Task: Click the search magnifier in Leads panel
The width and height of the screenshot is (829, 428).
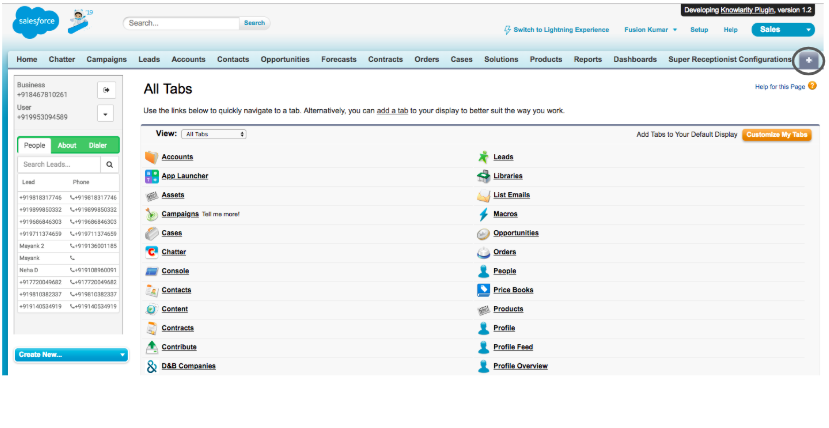Action: tap(109, 164)
